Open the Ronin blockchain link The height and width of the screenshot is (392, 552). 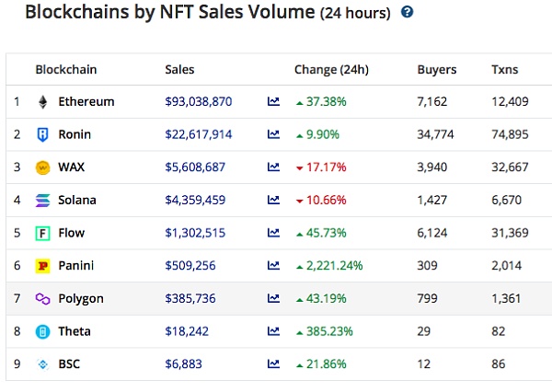(75, 134)
